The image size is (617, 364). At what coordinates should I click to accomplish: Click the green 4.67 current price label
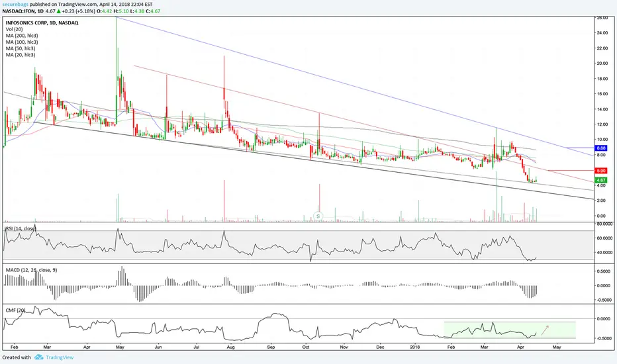601,180
